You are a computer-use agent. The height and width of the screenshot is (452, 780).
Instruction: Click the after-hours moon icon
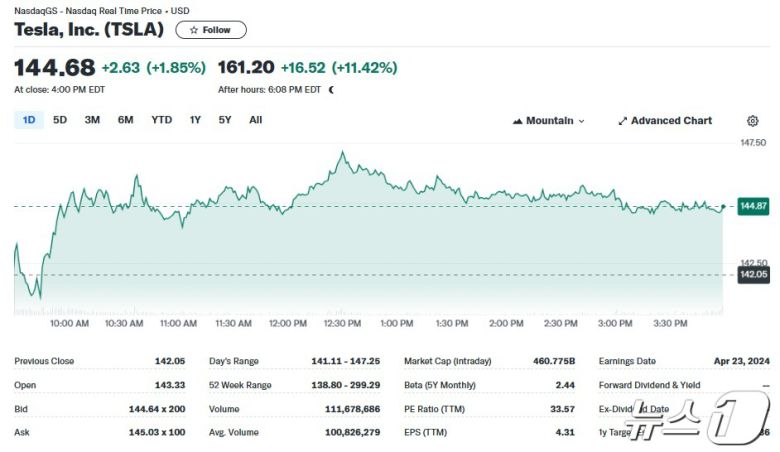coord(332,90)
